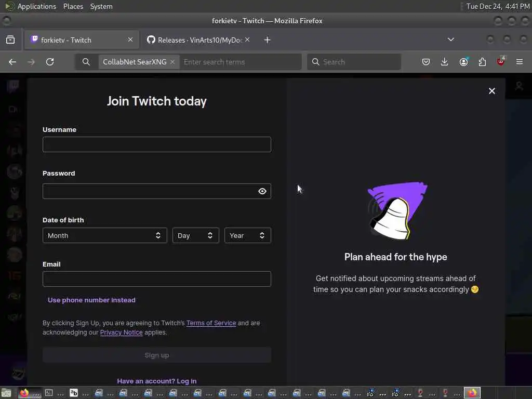Click Have an account? Log in

point(157,381)
